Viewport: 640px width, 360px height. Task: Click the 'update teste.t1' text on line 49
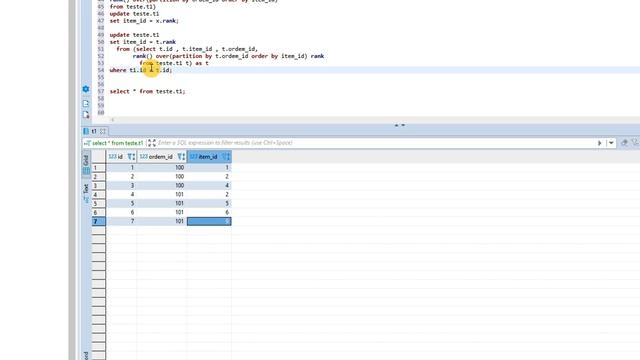(x=134, y=35)
